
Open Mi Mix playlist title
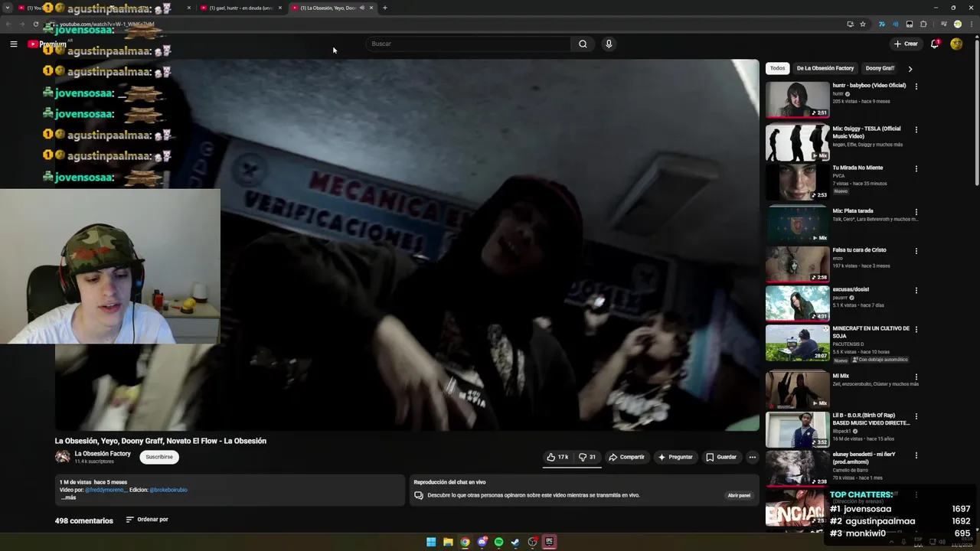pyautogui.click(x=841, y=376)
